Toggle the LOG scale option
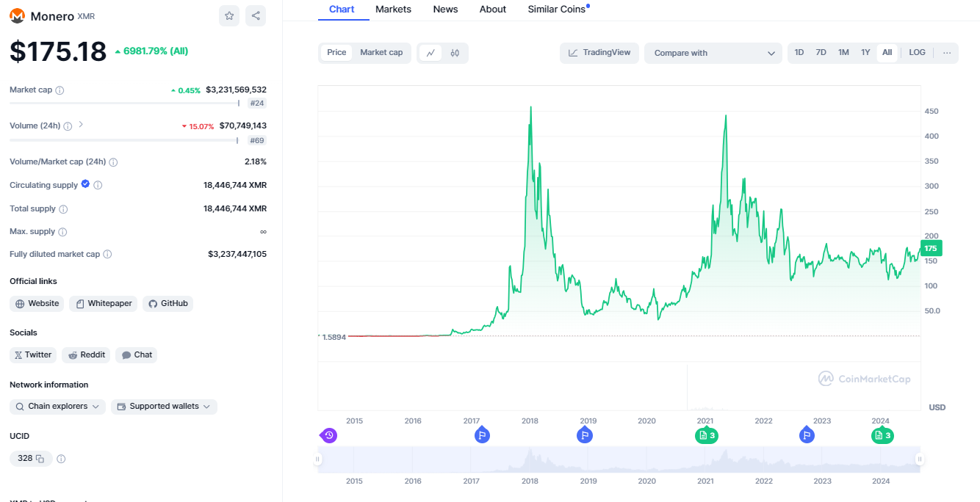This screenshot has height=502, width=980. click(917, 53)
